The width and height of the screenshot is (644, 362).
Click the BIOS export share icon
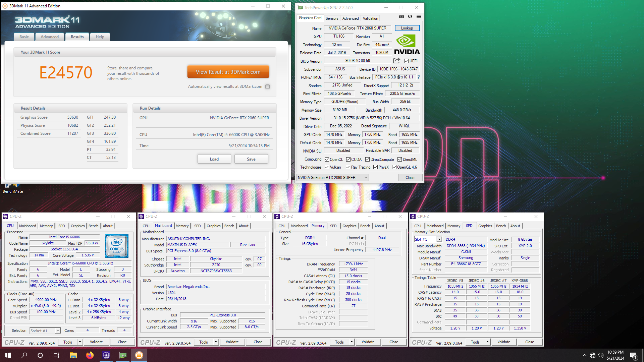[396, 61]
